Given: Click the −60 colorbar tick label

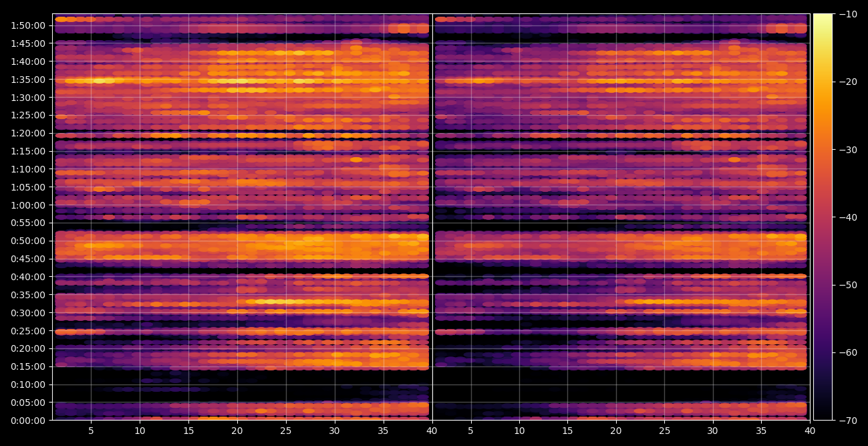Looking at the screenshot, I should [x=848, y=353].
